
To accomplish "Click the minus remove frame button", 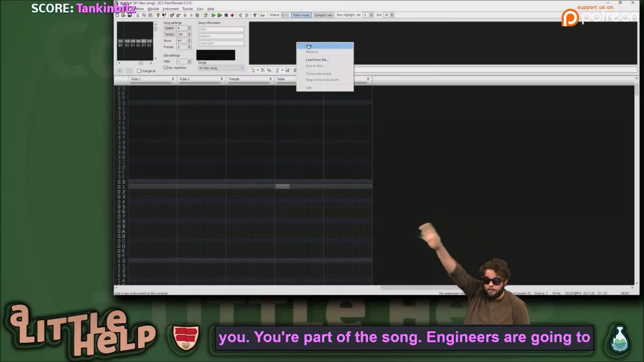I will (x=129, y=71).
